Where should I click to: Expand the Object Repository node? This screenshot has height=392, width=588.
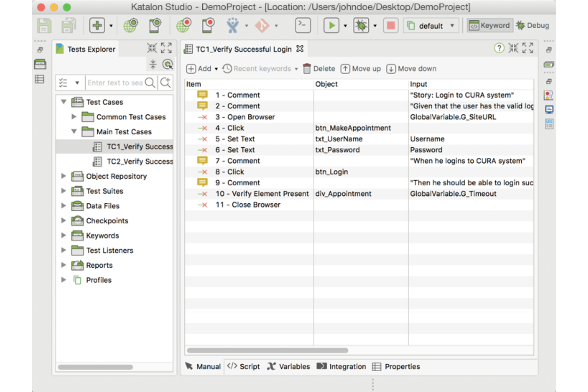coord(64,176)
